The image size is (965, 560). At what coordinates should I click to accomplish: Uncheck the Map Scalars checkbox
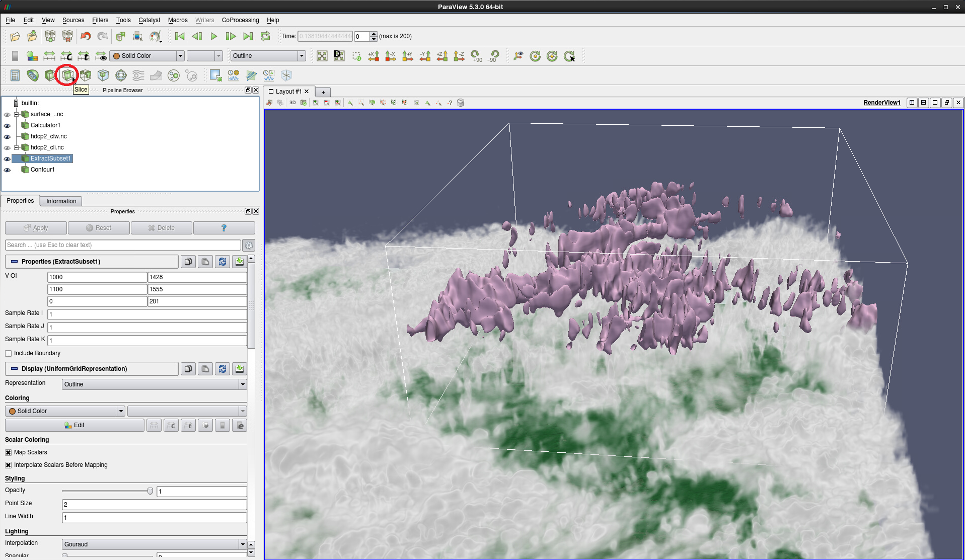9,452
